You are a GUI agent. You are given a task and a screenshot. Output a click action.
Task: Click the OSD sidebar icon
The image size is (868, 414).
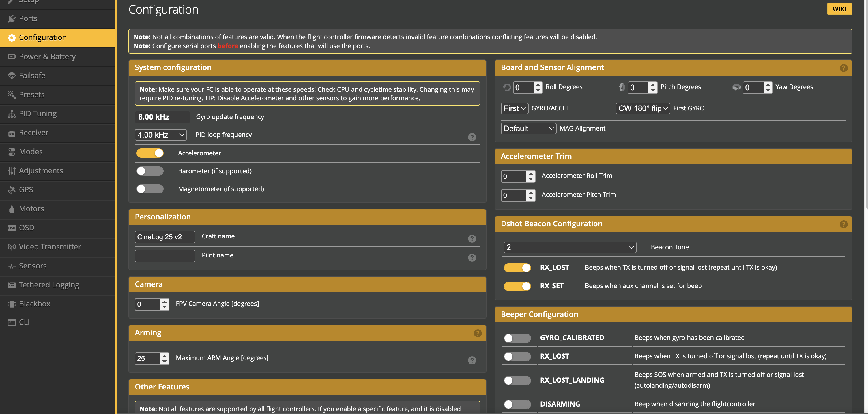12,228
